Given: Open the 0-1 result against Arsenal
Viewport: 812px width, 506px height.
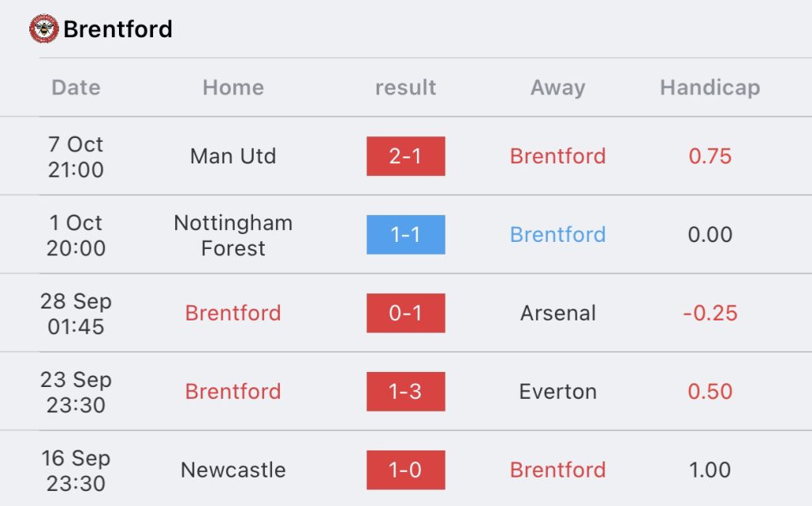Looking at the screenshot, I should coord(405,312).
